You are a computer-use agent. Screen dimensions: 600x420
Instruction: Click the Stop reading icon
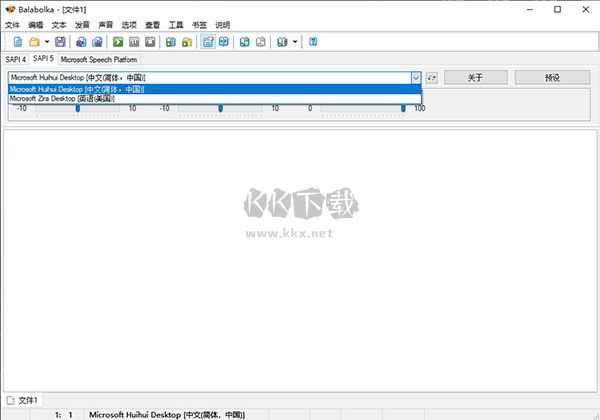150,42
